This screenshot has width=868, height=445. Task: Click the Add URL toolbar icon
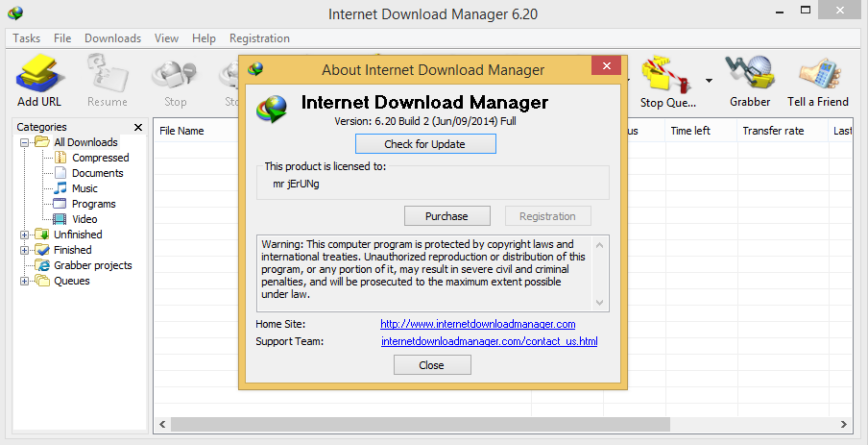(38, 73)
